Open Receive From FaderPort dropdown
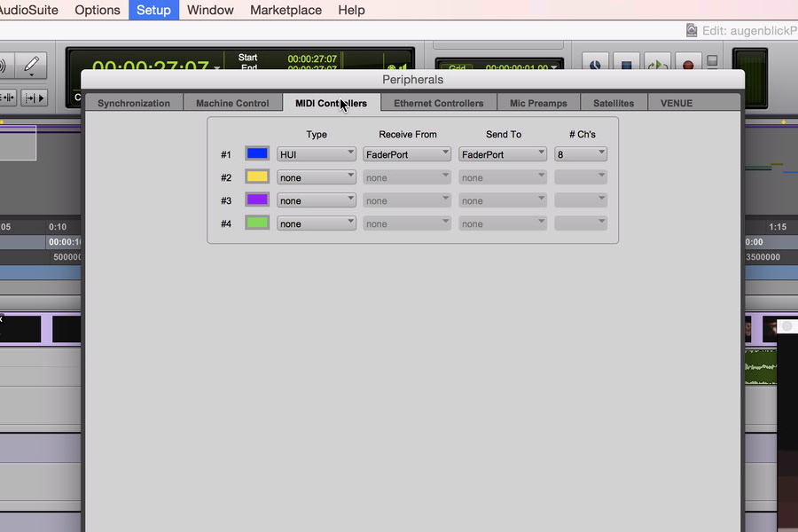 (x=407, y=154)
